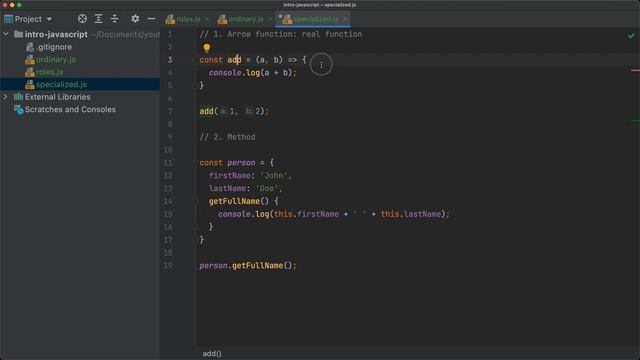Click the Scratches and Consoles icon
This screenshot has width=640, height=360.
(x=18, y=109)
